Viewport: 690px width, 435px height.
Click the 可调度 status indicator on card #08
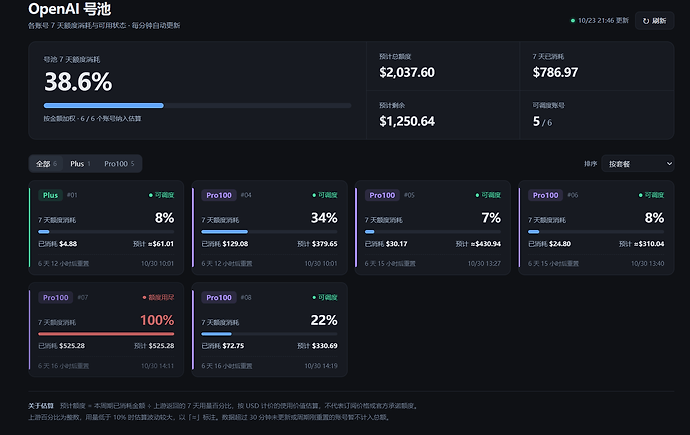click(x=325, y=298)
